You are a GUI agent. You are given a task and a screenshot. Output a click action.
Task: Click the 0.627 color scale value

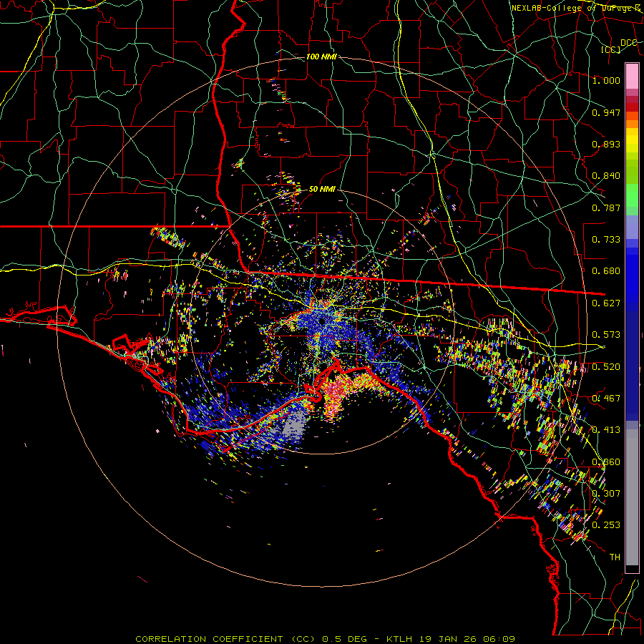[x=606, y=303]
